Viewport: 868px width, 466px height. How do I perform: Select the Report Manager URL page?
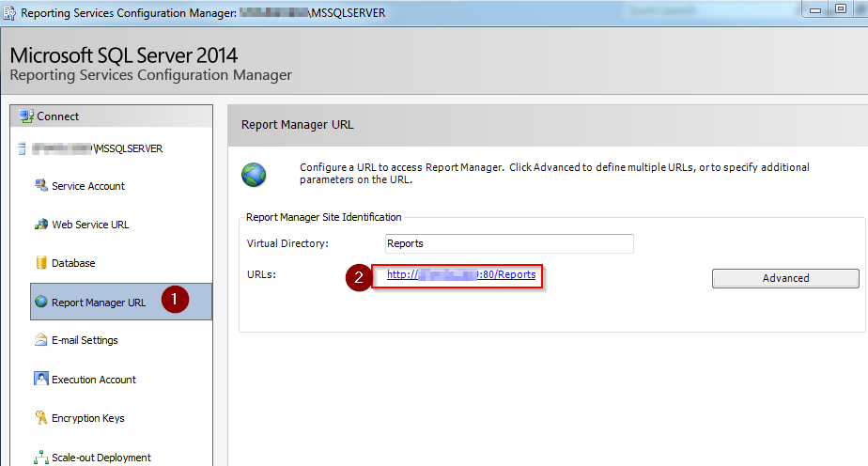[x=121, y=302]
